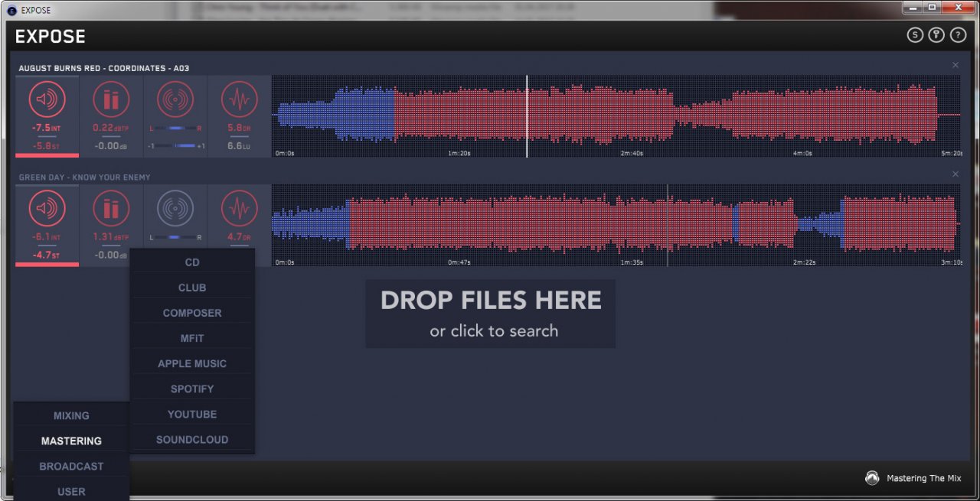Open the MIXING preset category
980x501 pixels.
71,416
